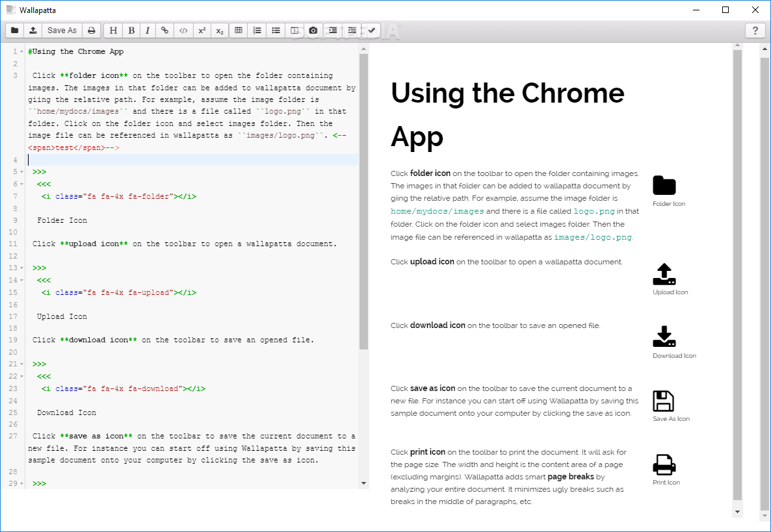Screen dimensions: 771x532
Task: Apply italic formatting with the I button
Action: tap(148, 31)
